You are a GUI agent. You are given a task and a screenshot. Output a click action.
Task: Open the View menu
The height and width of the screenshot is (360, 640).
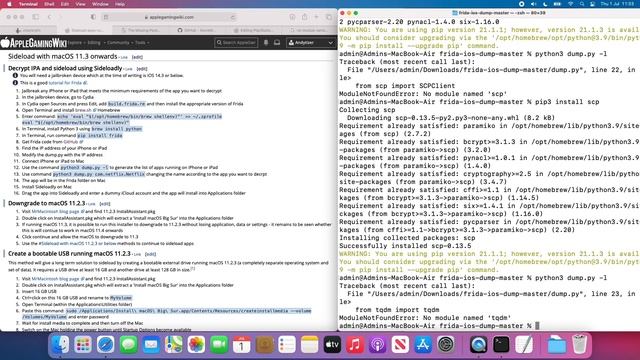pos(80,4)
